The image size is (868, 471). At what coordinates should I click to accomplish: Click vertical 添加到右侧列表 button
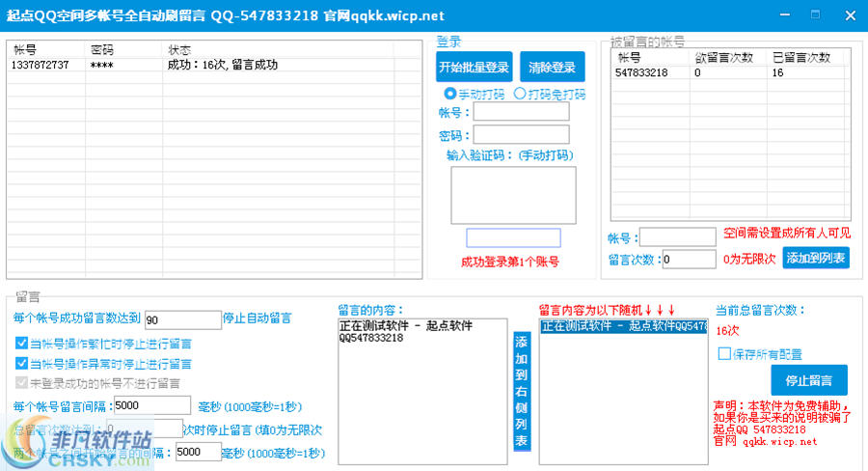pos(522,391)
